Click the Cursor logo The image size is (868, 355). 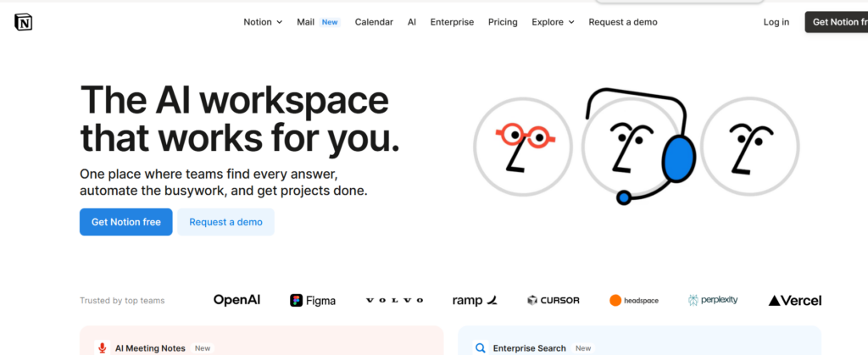pos(555,300)
